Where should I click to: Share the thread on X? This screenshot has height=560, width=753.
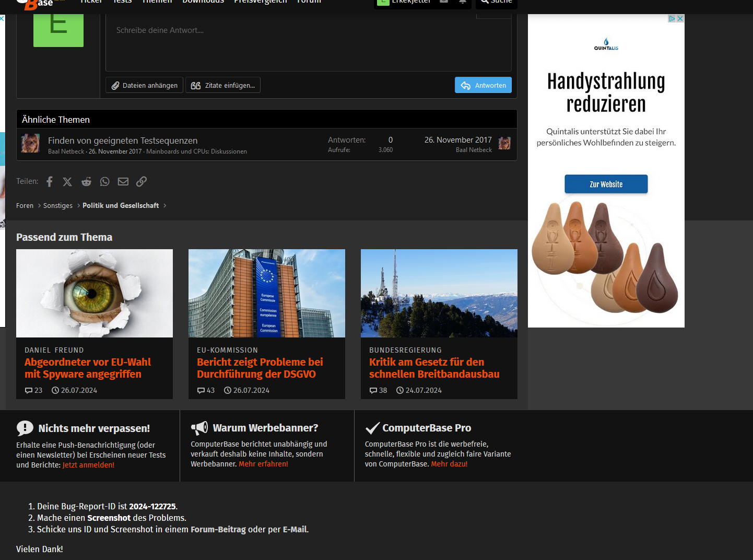[x=67, y=181]
